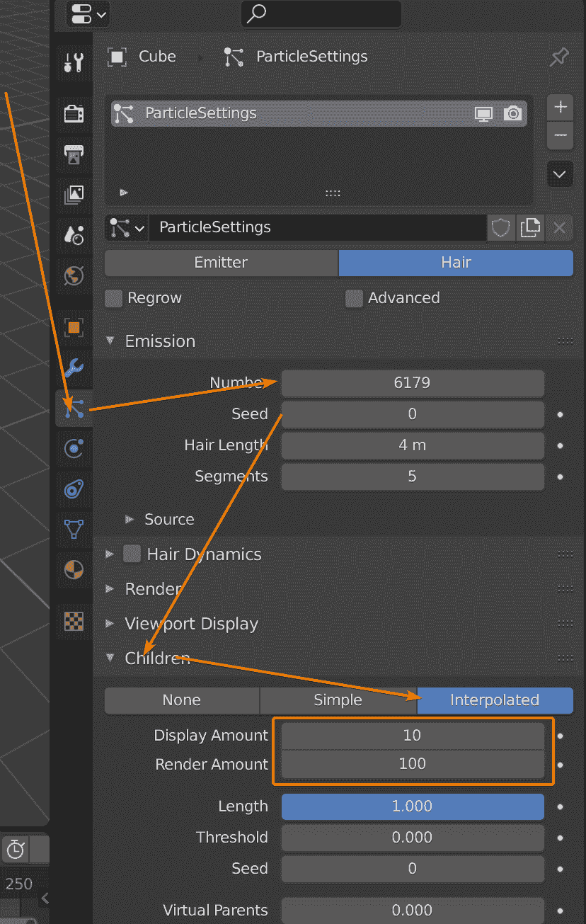
Task: Click Cube in the breadcrumb
Action: coord(157,57)
